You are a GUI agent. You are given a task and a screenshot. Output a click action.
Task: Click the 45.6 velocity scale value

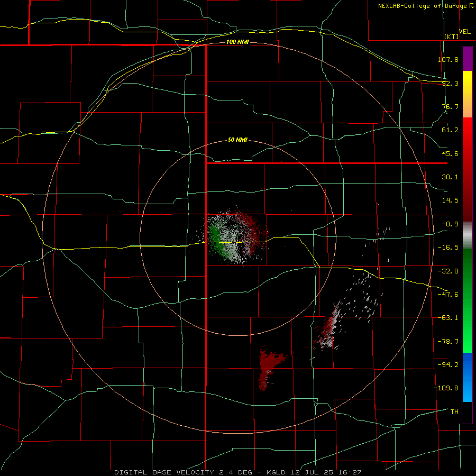450,153
